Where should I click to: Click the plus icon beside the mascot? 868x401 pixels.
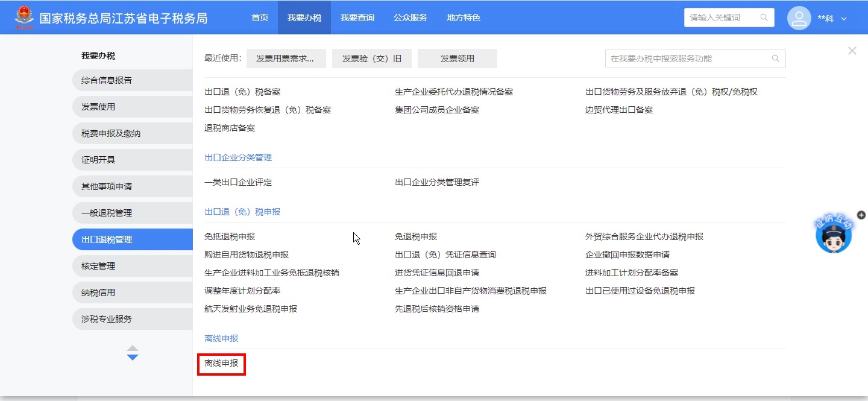(861, 215)
